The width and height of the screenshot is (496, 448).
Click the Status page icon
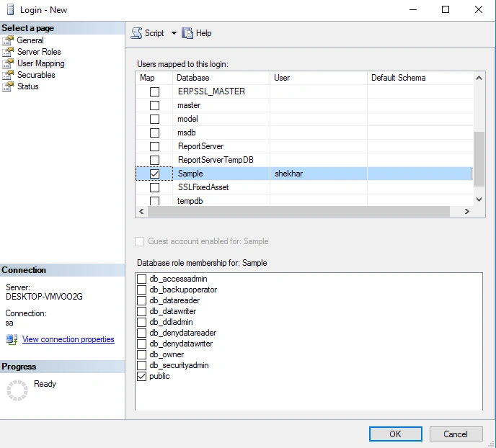click(x=8, y=86)
